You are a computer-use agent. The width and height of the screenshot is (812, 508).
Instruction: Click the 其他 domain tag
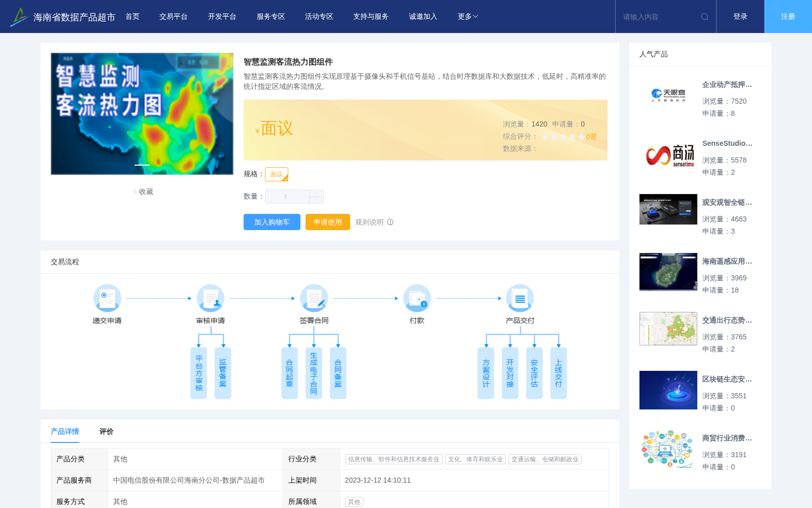[354, 502]
